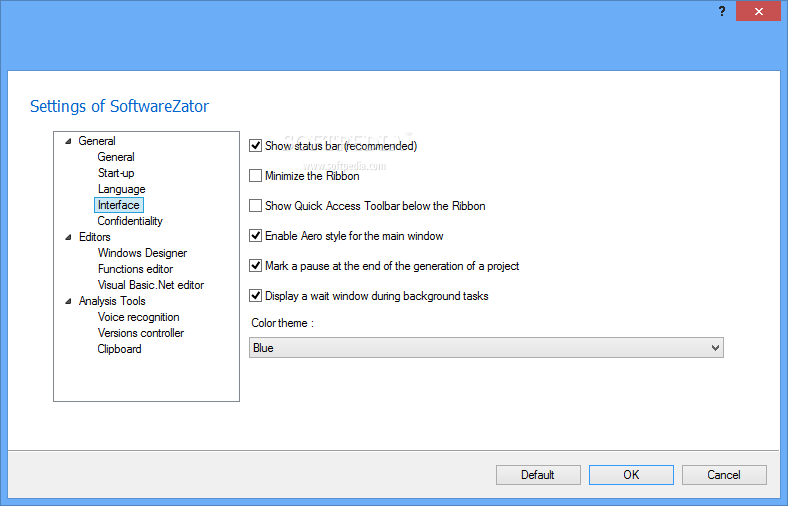
Task: Collapse the Editors tree node arrow
Action: tap(68, 237)
